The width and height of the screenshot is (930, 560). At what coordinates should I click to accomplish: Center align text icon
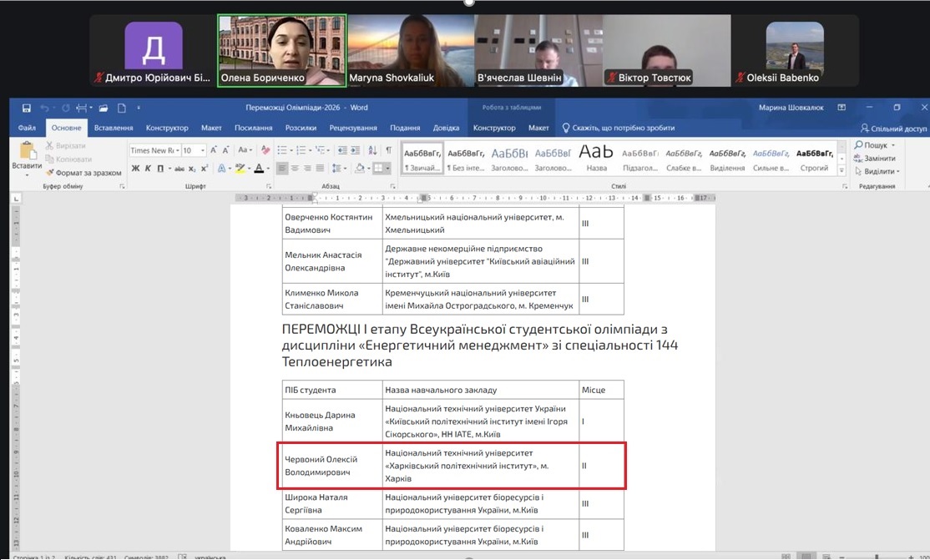tap(295, 169)
